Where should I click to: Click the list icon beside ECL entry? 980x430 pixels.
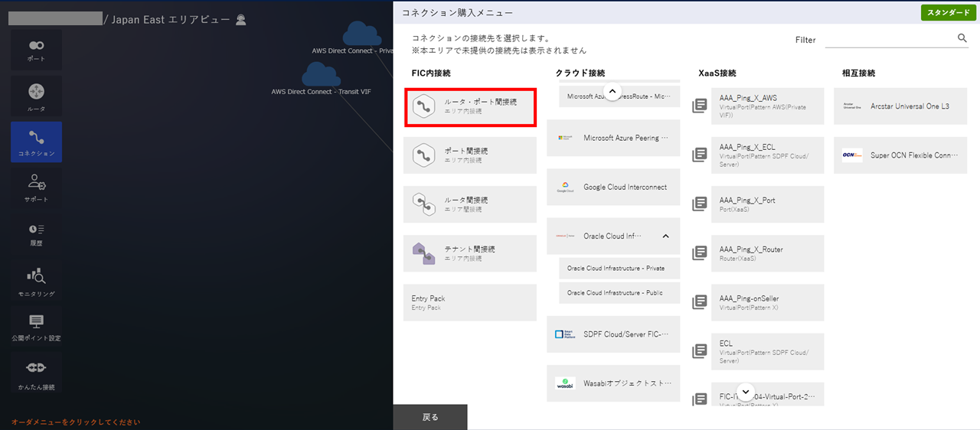click(699, 351)
